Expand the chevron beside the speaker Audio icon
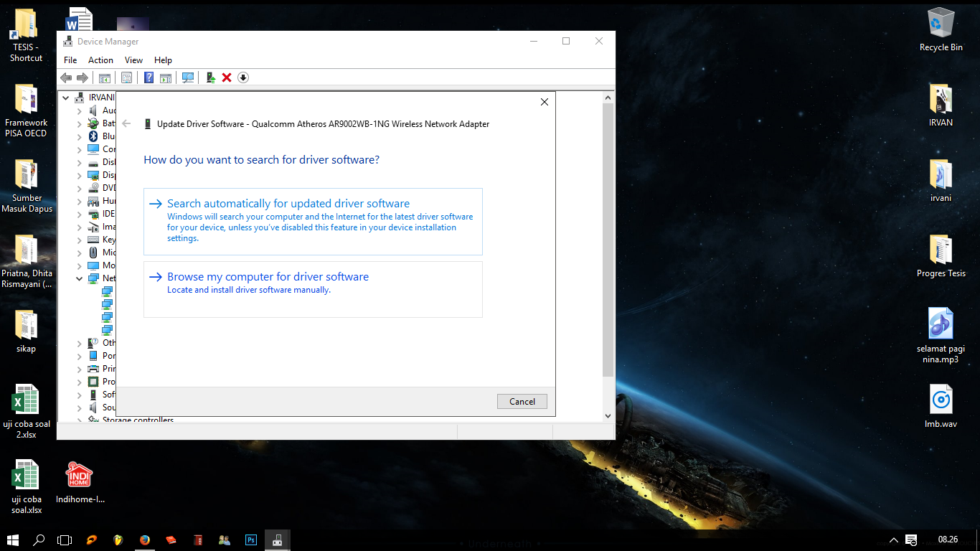980x551 pixels. point(80,110)
